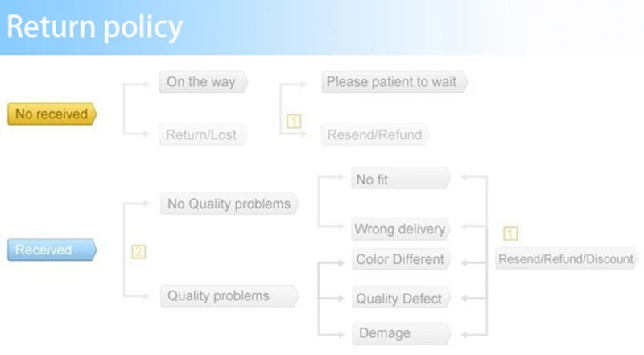Click the yellow No received label

pos(52,114)
